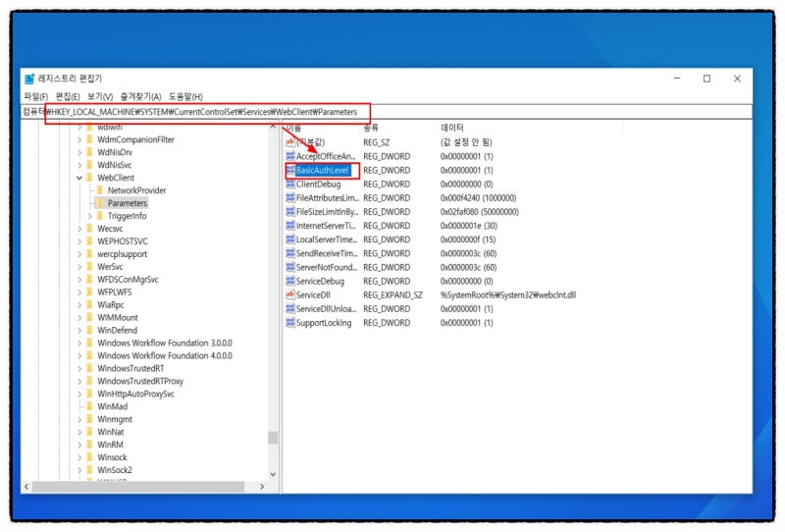
Task: Click the (기본값) string value icon
Action: (290, 142)
